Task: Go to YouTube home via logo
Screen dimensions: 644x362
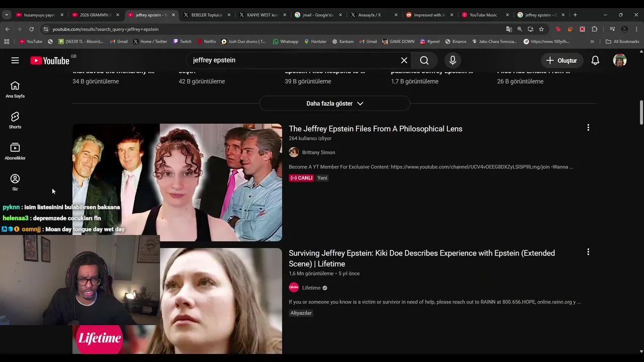Action: pyautogui.click(x=49, y=61)
